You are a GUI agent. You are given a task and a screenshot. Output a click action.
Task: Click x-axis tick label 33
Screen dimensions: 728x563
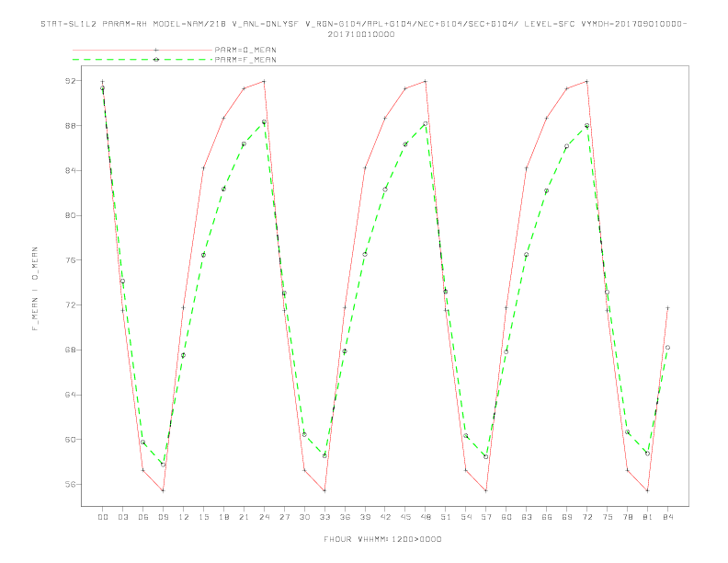coord(324,517)
